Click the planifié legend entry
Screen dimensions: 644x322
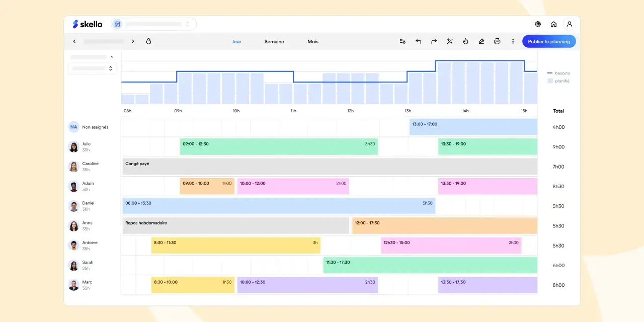click(558, 81)
